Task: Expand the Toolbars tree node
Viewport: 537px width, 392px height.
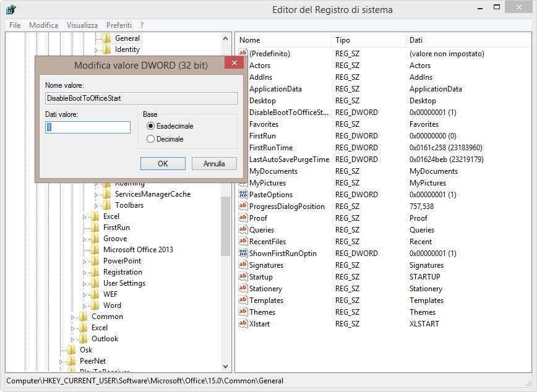Action: coord(97,205)
